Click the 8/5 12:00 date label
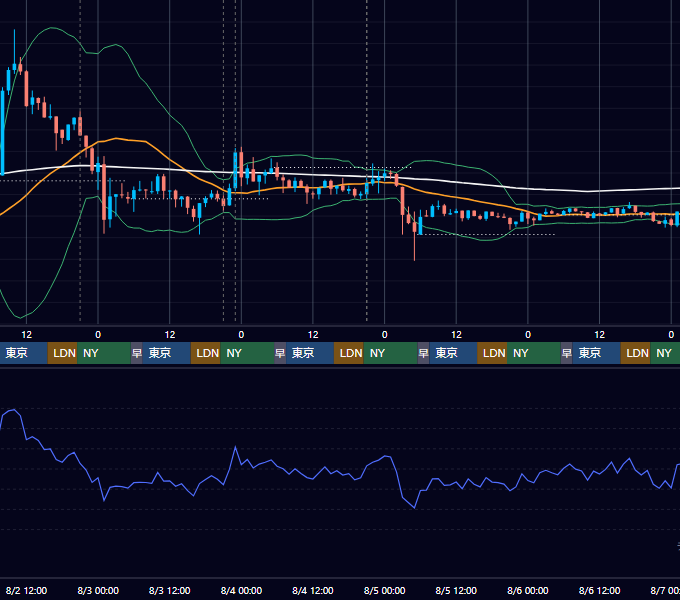The height and width of the screenshot is (600, 680). [x=456, y=590]
